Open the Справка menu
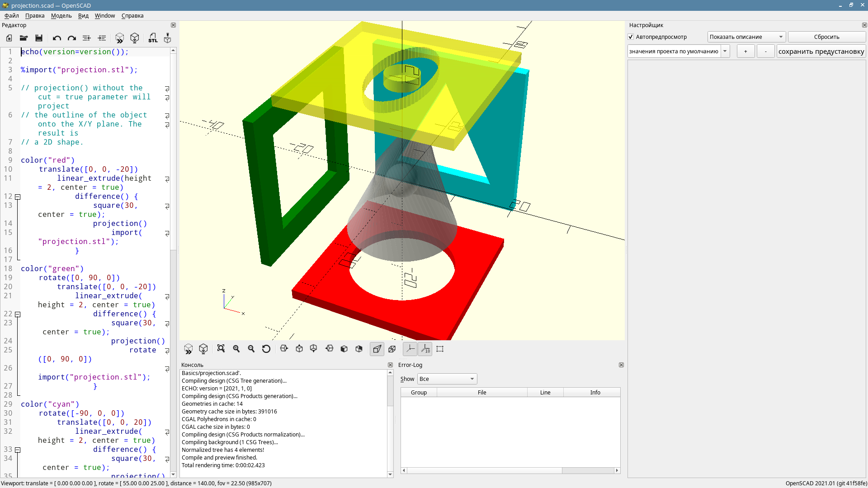Image resolution: width=868 pixels, height=488 pixels. click(132, 16)
